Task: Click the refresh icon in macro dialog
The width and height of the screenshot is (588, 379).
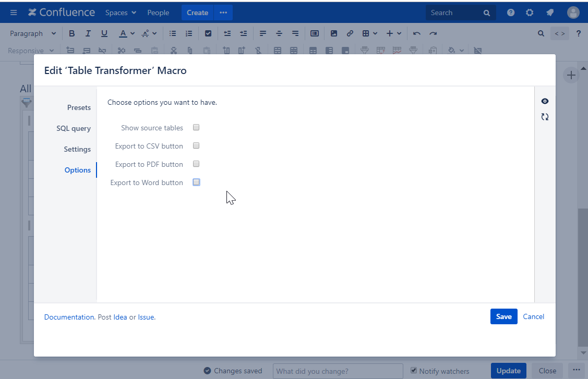Action: pyautogui.click(x=545, y=117)
